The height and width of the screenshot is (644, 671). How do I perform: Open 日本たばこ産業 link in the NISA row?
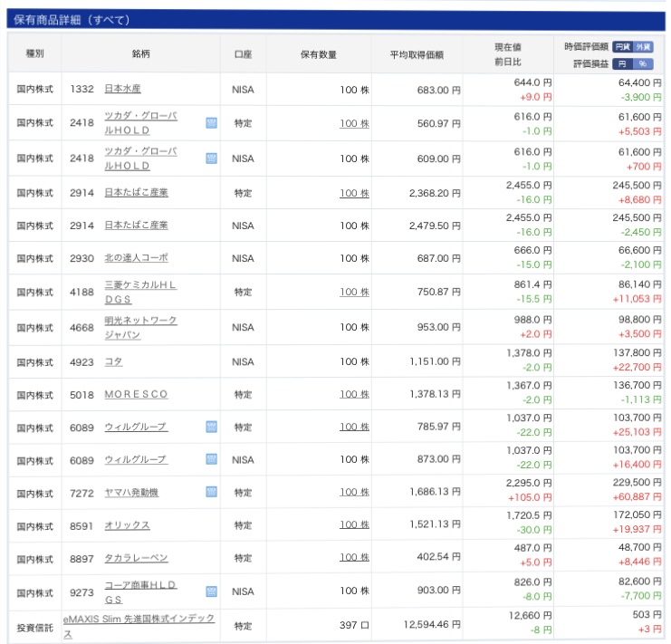pos(137,225)
